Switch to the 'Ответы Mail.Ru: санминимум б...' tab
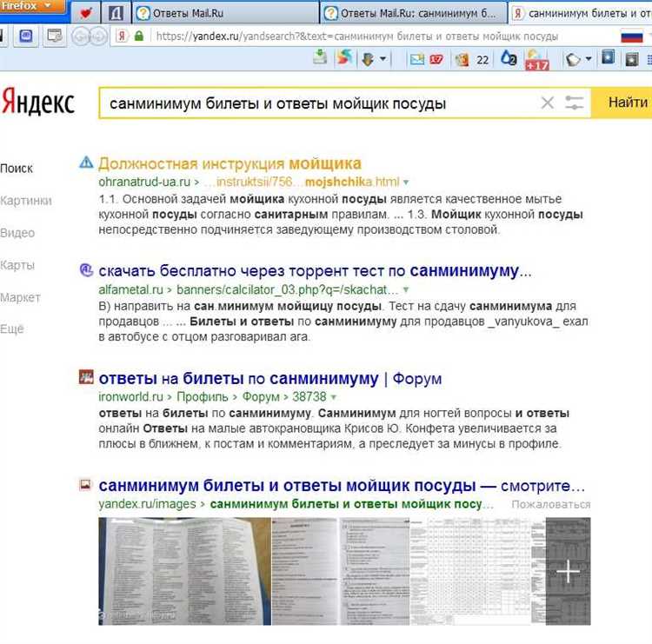 coord(413,13)
